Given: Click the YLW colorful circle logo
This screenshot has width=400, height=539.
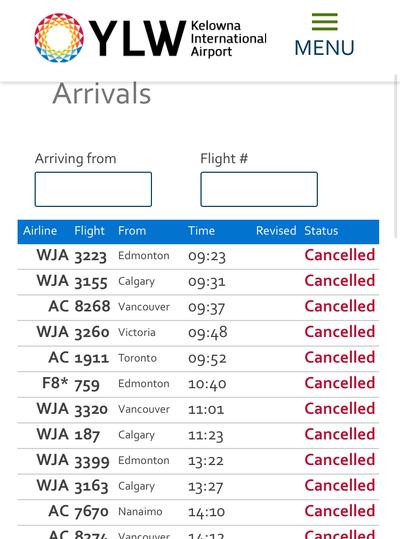Looking at the screenshot, I should 59,38.
